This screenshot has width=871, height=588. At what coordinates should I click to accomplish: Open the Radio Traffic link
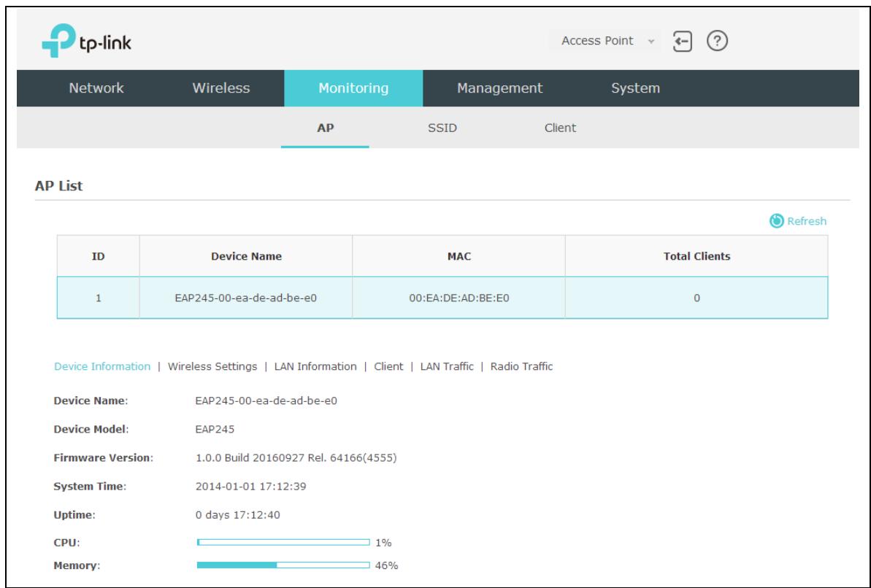(x=521, y=366)
